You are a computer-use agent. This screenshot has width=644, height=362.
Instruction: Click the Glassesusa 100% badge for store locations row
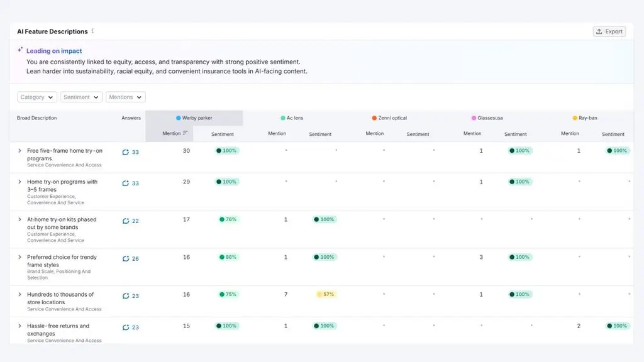tap(519, 294)
